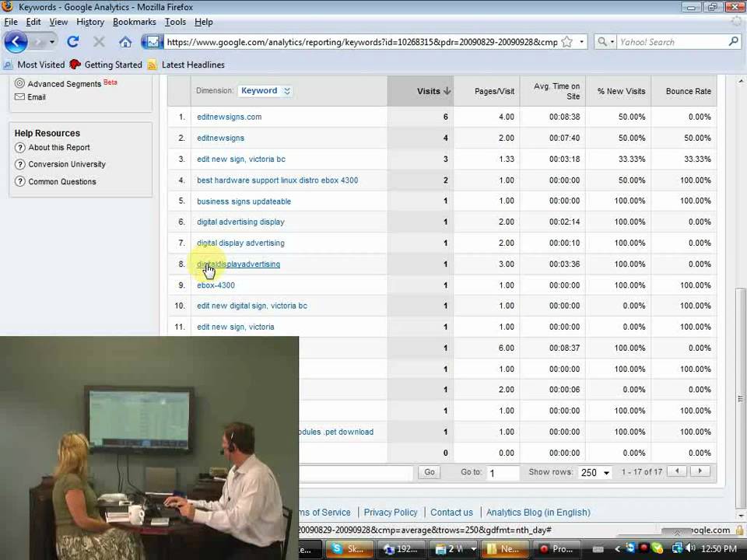Click the bookmark star in address bar
This screenshot has width=747, height=560.
567,42
